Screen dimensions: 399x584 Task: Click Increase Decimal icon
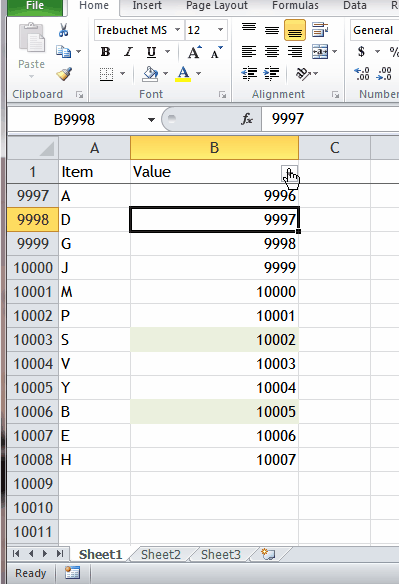362,74
